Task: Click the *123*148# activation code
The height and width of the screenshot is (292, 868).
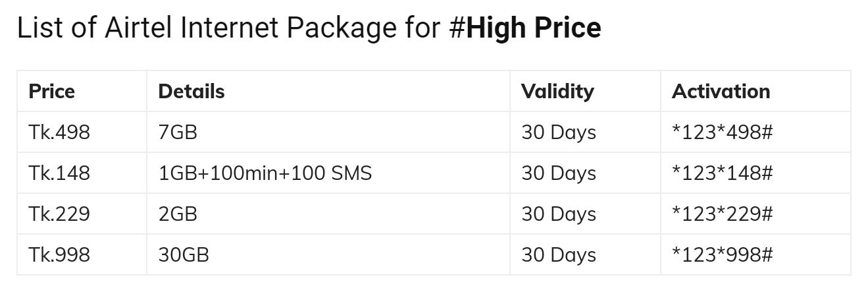Action: point(722,173)
